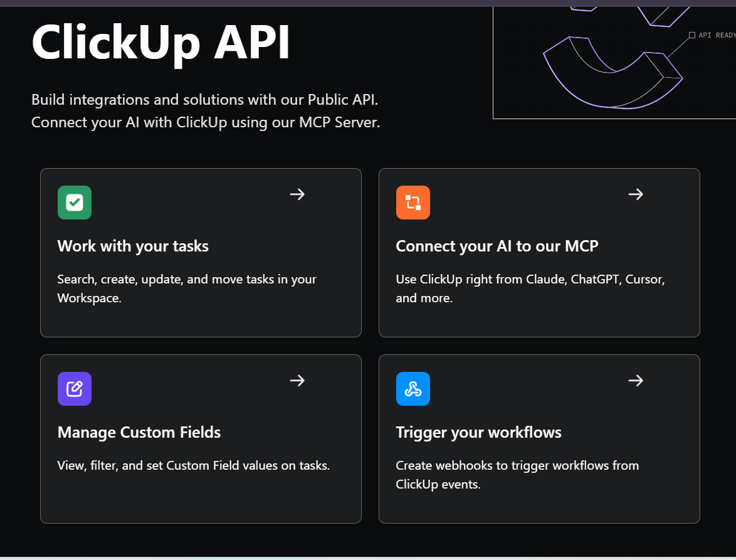The width and height of the screenshot is (736, 560).
Task: Open Work with your tasks
Action: coord(133,246)
